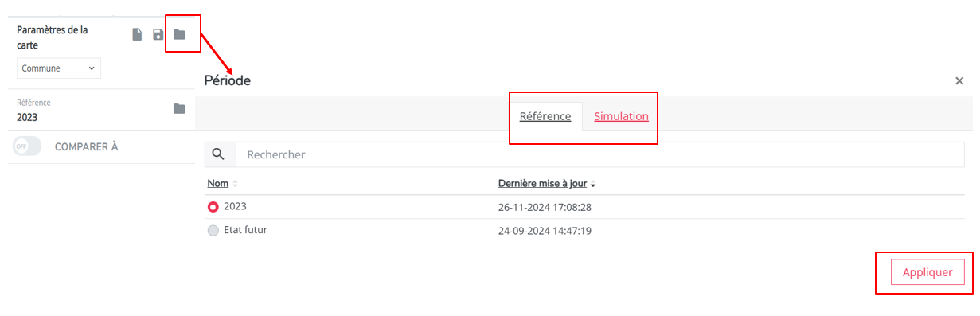Click the Rechercher search field

pos(600,154)
